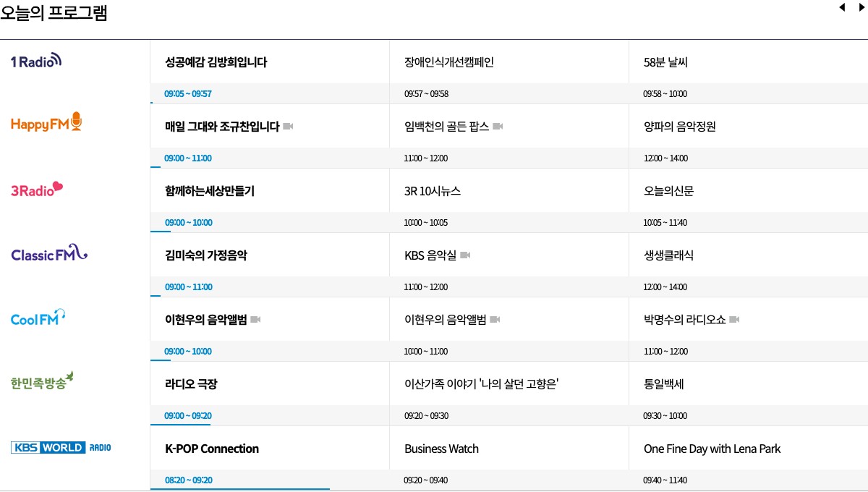Click the 09:05 ~ 09:57 time slot
This screenshot has width=868, height=492.
click(188, 94)
